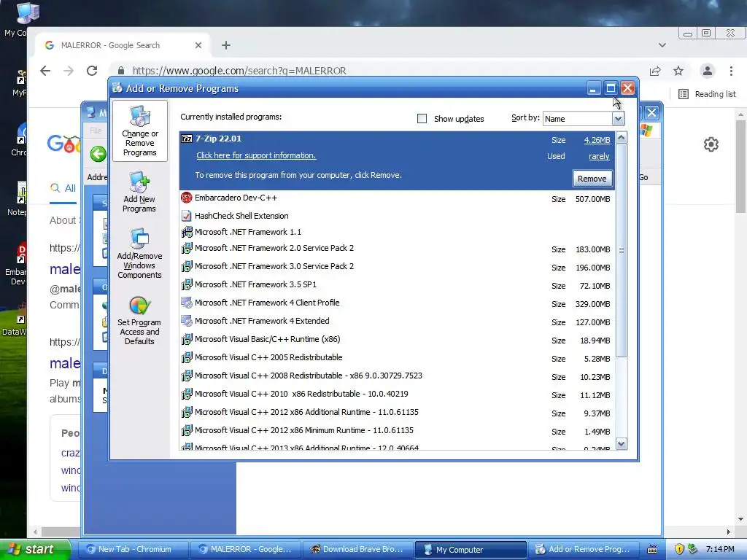Click the 7-Zip 22.01 program icon
This screenshot has height=560, width=747.
click(x=187, y=139)
